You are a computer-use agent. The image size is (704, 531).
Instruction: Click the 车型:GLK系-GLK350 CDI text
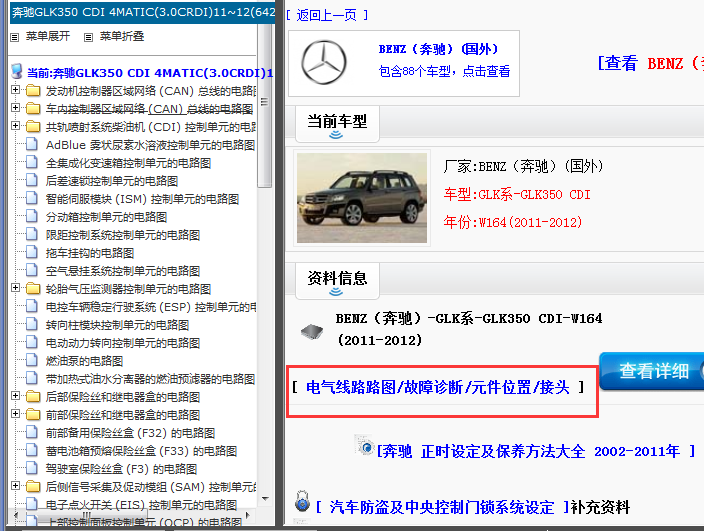pyautogui.click(x=517, y=194)
